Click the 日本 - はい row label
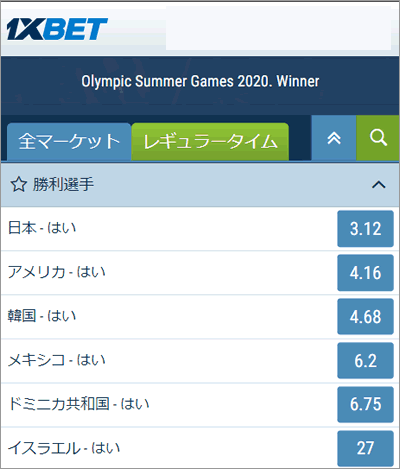This screenshot has width=400, height=469. (42, 228)
